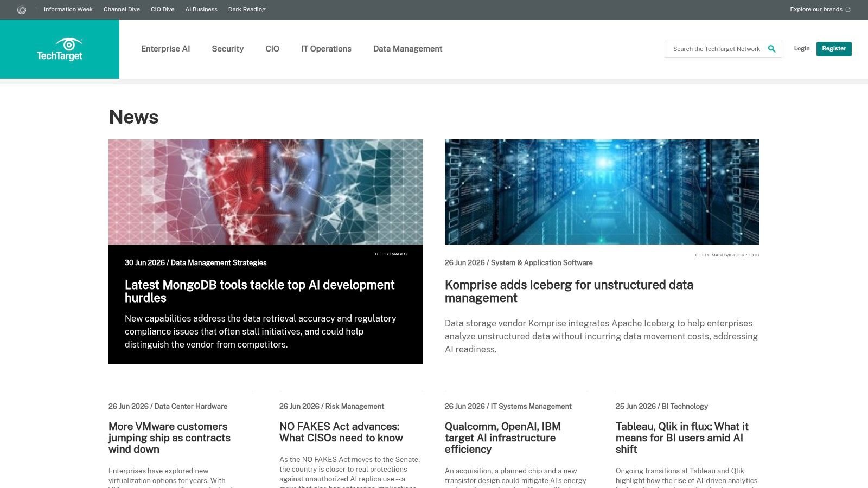
Task: Open the Enterprise AI menu
Action: click(165, 49)
